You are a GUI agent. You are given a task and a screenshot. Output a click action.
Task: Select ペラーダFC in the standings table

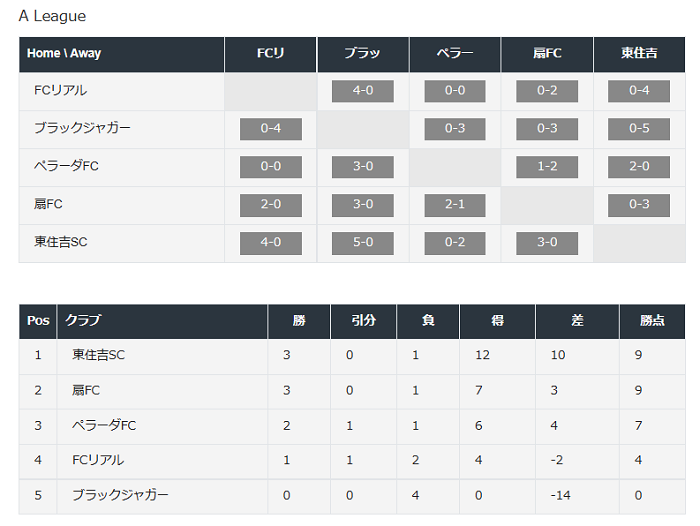tap(104, 425)
